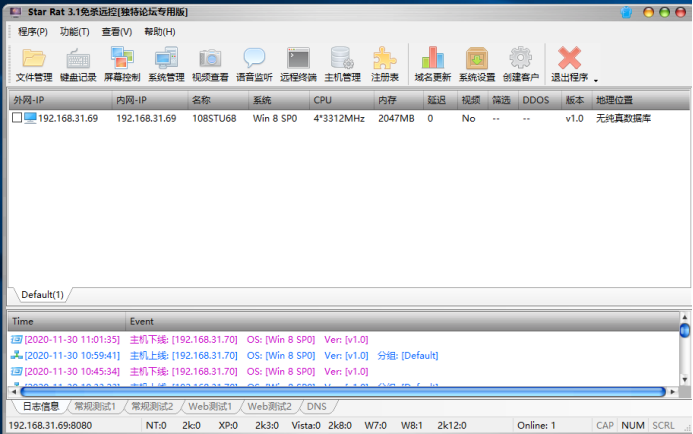Open 系统设置 system settings
The image size is (693, 434).
(x=477, y=65)
